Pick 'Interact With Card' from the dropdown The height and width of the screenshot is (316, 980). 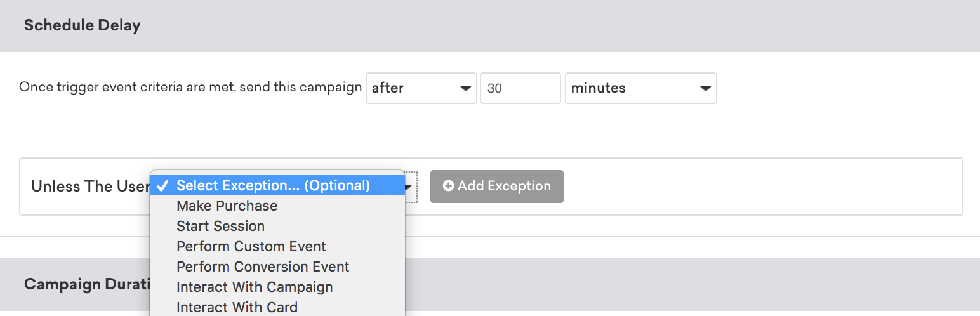[237, 307]
